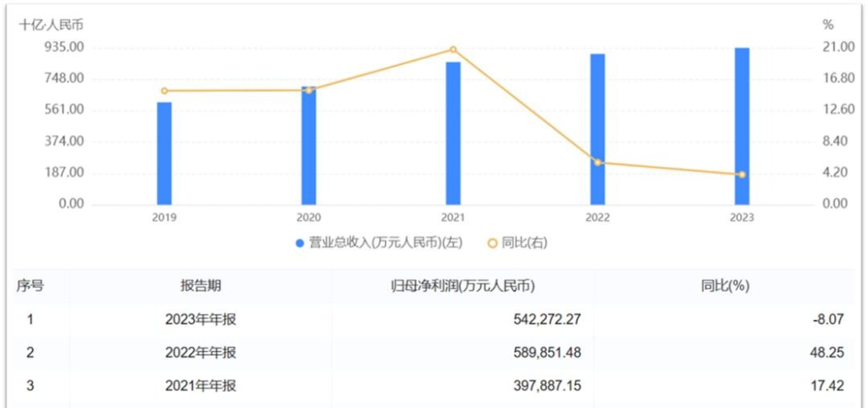Click the 935.00 left axis label
Image resolution: width=868 pixels, height=408 pixels.
pos(63,48)
